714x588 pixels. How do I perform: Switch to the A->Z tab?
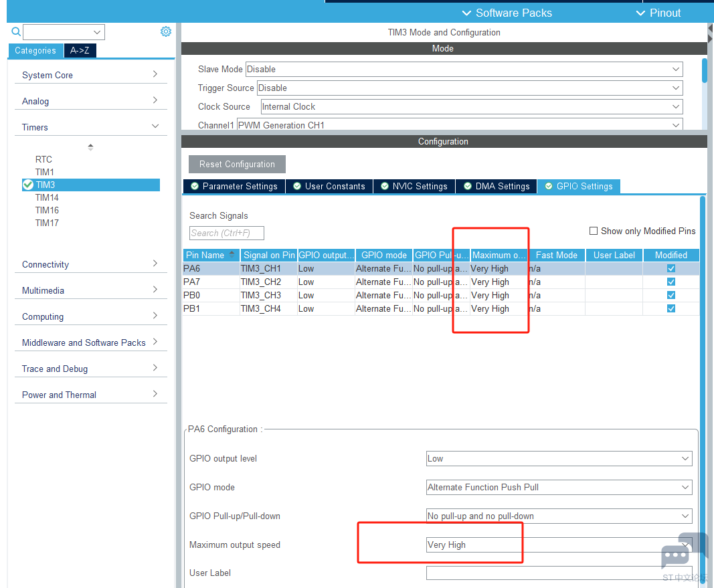tap(80, 51)
